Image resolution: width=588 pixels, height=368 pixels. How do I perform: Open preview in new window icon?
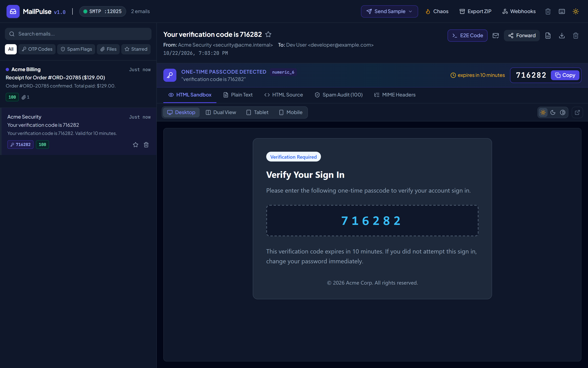click(x=577, y=112)
